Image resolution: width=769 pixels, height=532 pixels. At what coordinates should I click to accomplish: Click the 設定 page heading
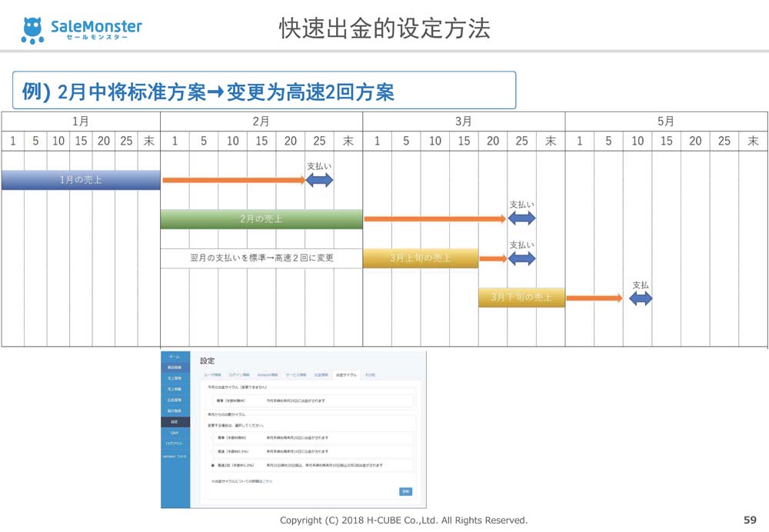coord(207,361)
